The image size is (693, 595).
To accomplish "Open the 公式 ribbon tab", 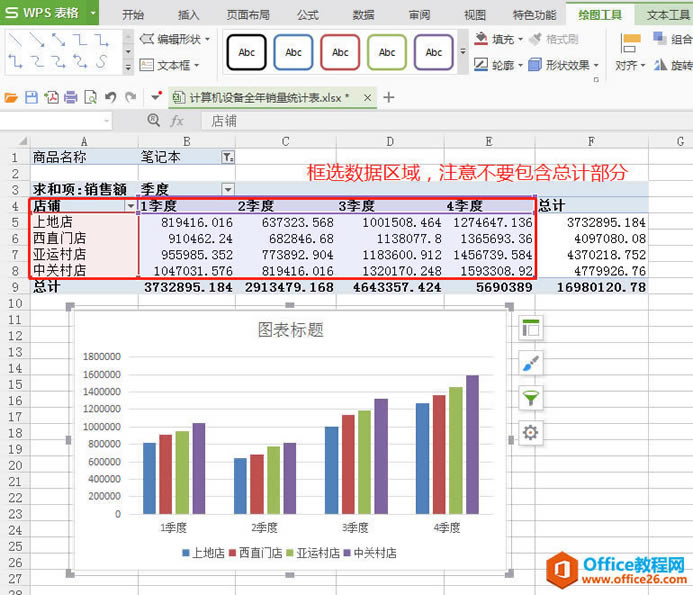I will tap(308, 15).
